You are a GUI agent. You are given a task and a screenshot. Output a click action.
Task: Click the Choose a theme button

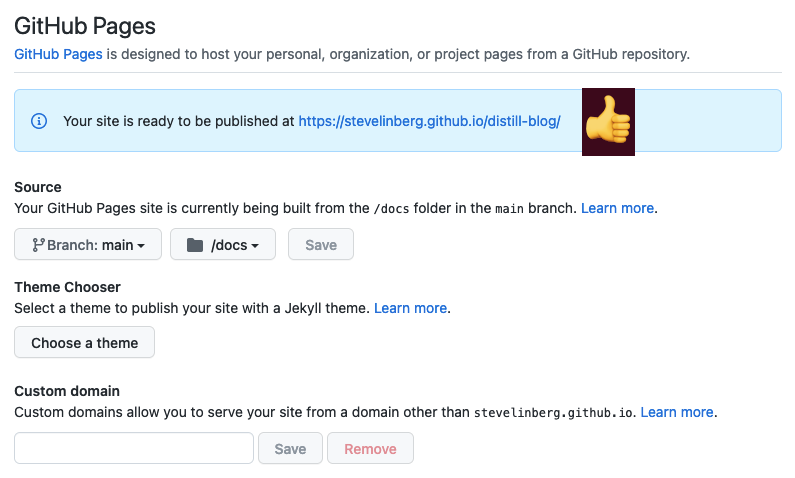coord(84,342)
